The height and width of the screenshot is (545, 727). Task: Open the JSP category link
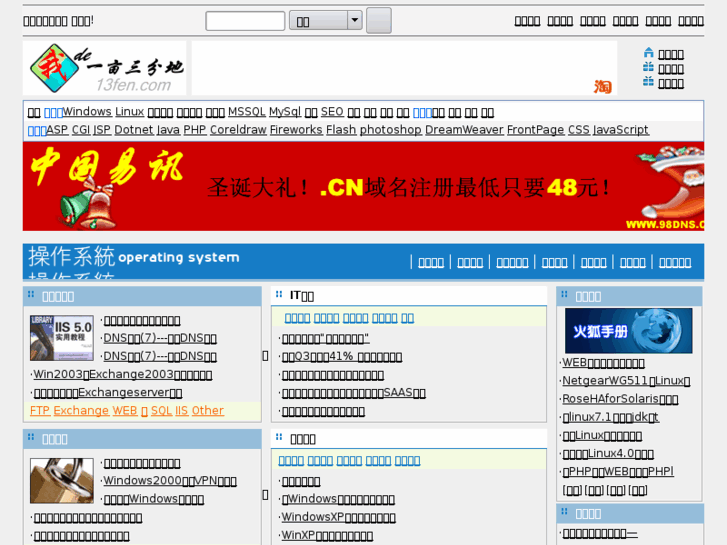[x=102, y=130]
